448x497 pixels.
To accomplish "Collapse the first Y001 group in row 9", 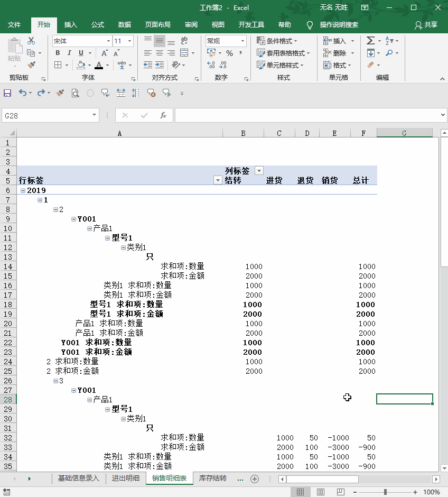I will click(x=73, y=219).
